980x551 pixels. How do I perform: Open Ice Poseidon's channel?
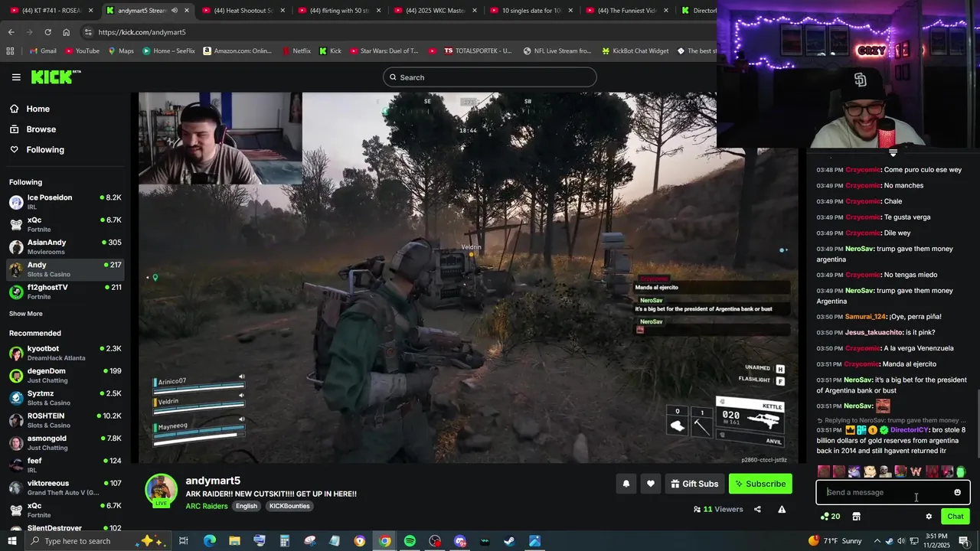tap(65, 202)
